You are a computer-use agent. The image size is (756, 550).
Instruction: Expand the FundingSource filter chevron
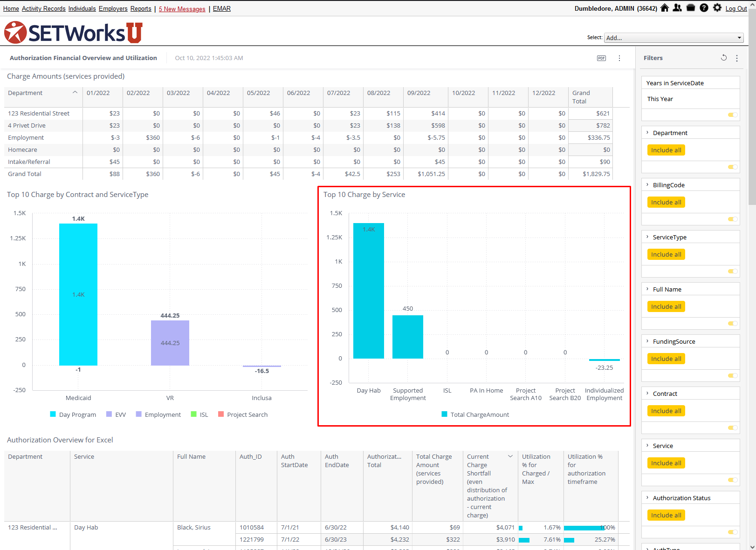(647, 341)
